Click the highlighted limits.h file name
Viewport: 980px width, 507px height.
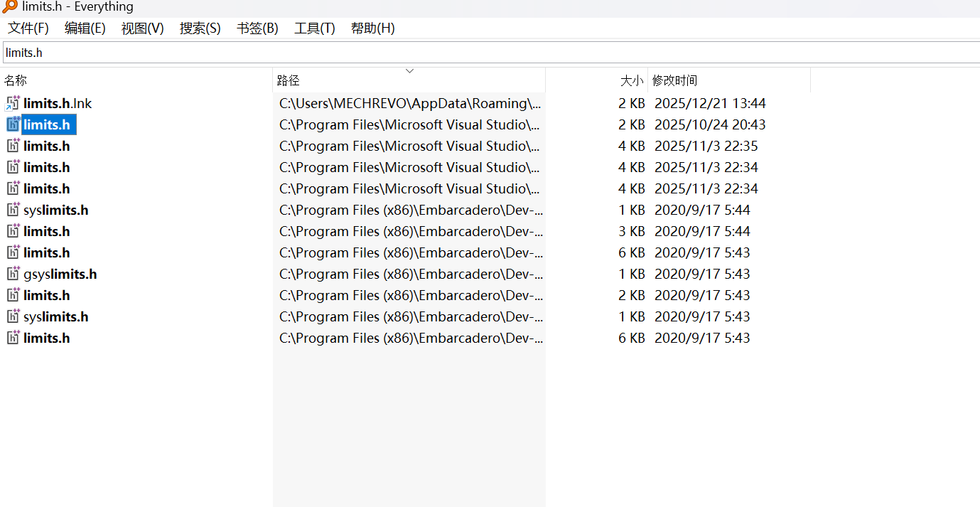coord(47,124)
